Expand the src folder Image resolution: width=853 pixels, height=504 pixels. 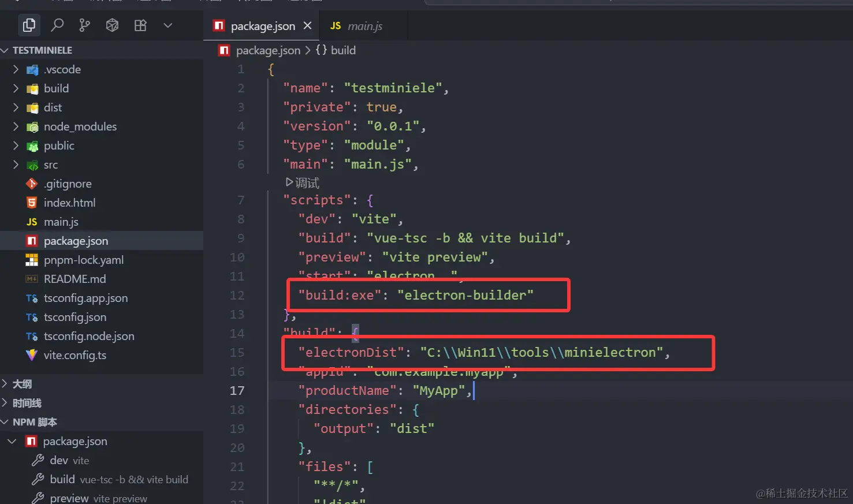click(x=50, y=165)
